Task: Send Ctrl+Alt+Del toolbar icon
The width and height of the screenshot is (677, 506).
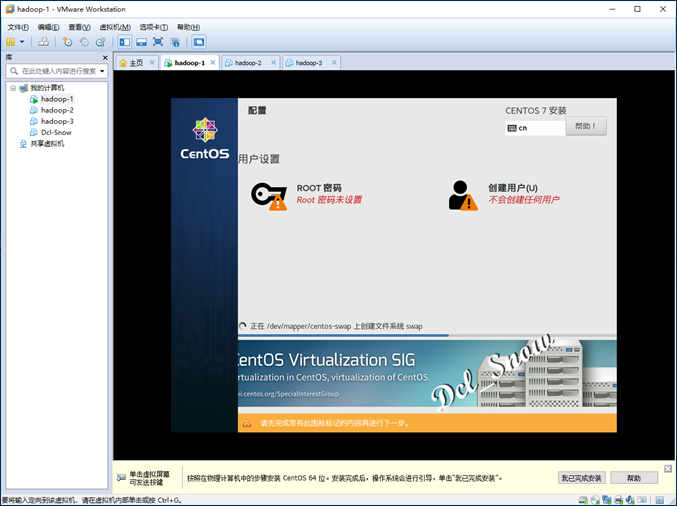Action: (43, 42)
